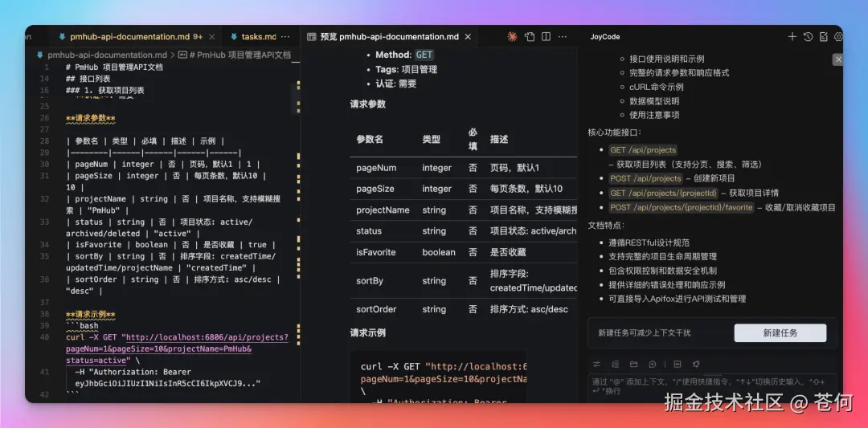Open more actions menu next to tasks.md tab
This screenshot has width=868, height=428.
coord(285,37)
